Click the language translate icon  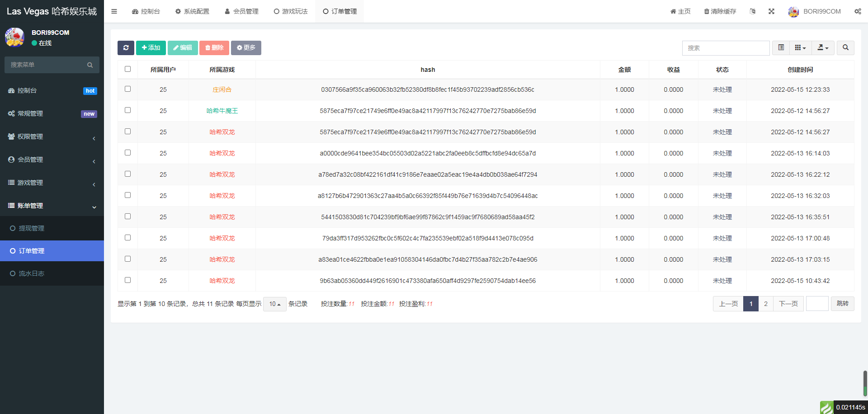point(752,11)
